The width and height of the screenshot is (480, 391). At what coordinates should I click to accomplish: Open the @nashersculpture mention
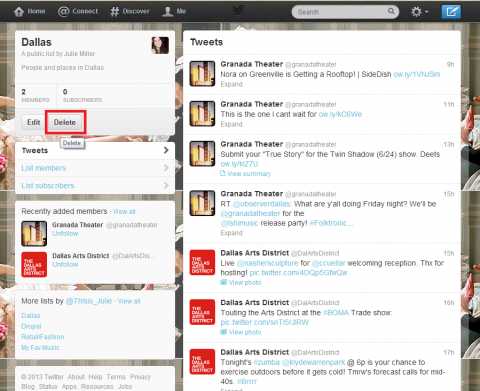(267, 263)
